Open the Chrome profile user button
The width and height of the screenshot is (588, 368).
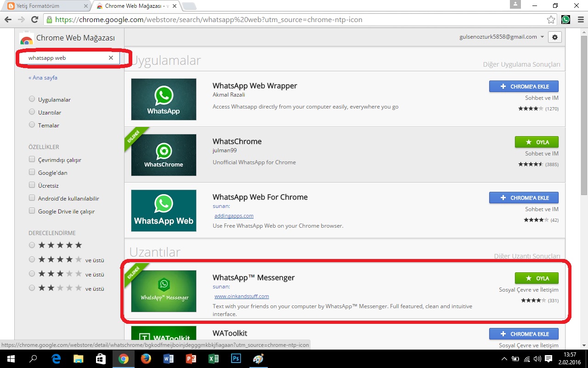pos(515,5)
